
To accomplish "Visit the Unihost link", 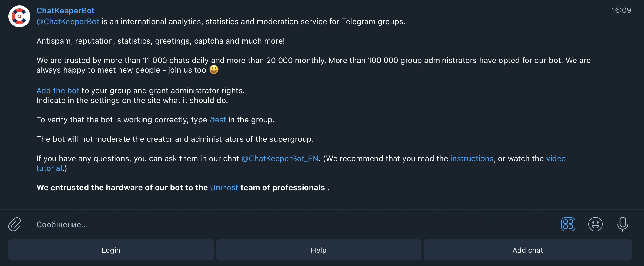I will 224,188.
